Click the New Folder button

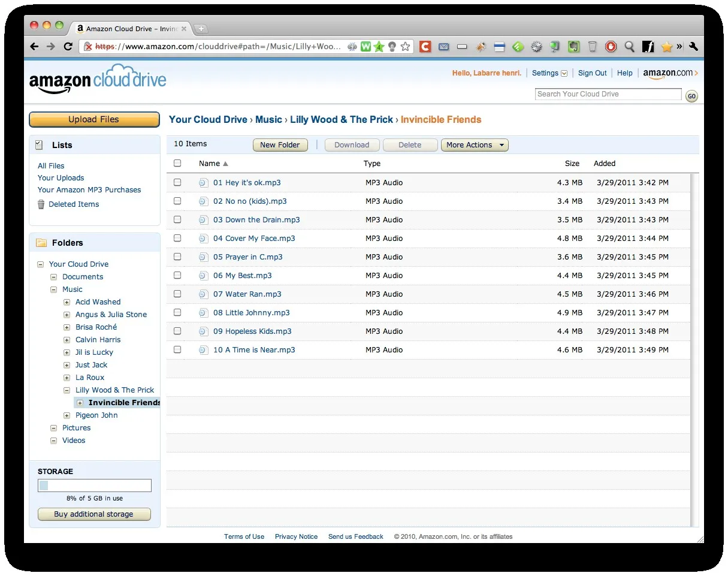point(280,145)
